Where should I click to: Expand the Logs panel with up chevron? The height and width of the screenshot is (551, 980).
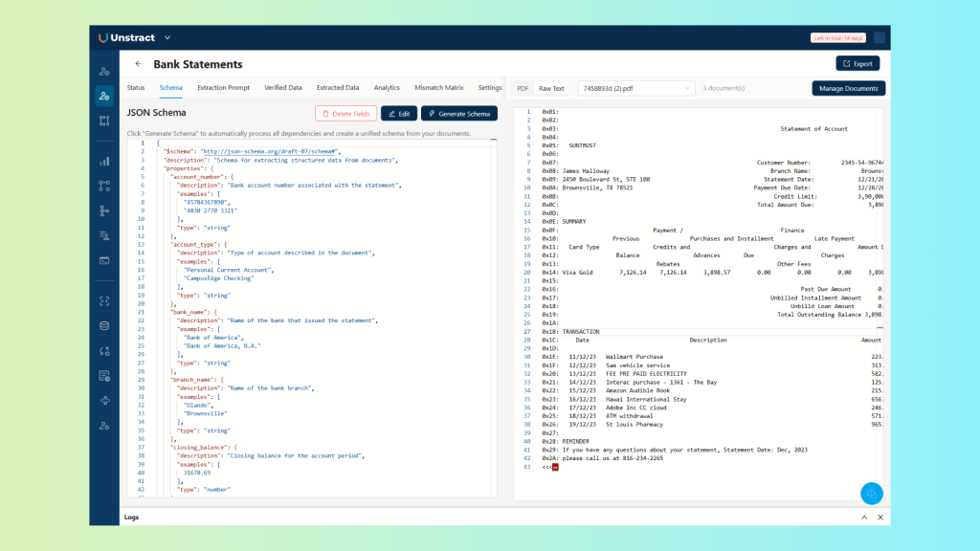point(863,518)
